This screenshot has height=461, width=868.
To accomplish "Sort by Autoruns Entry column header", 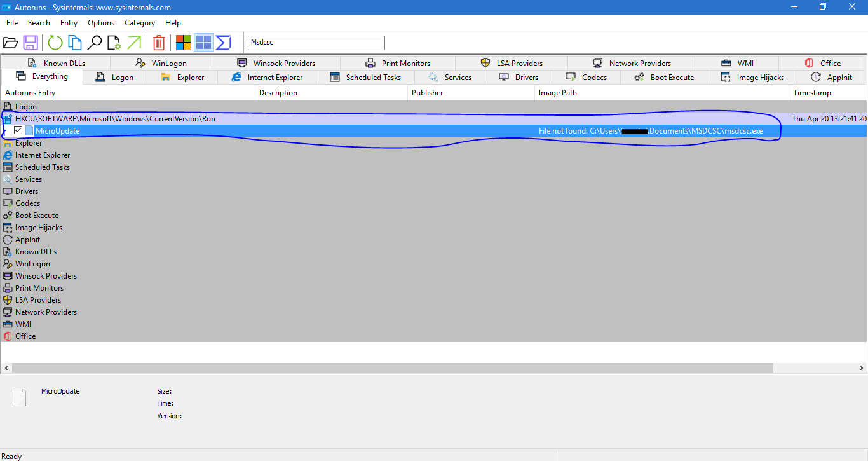I will [128, 93].
